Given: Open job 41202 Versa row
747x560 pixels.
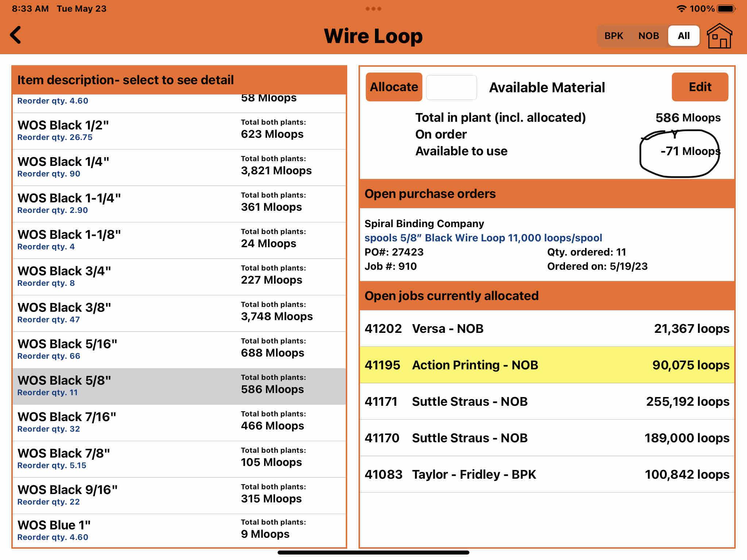Looking at the screenshot, I should point(546,328).
